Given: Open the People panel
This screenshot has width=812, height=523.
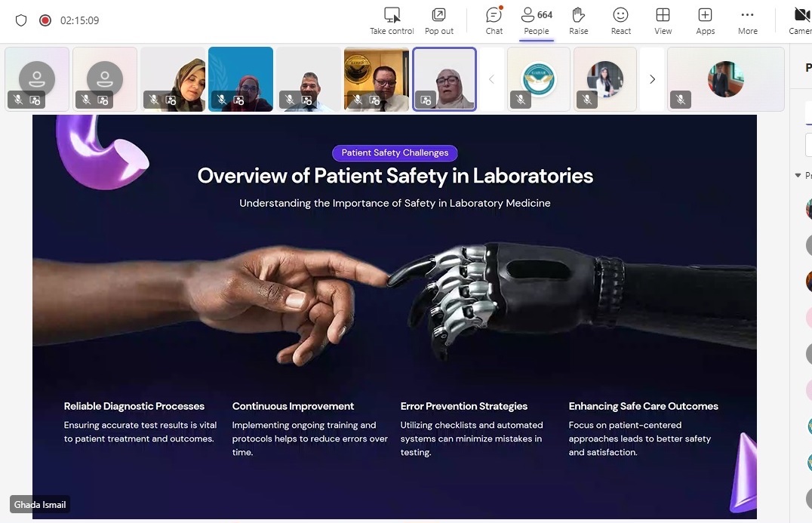Looking at the screenshot, I should tap(536, 20).
